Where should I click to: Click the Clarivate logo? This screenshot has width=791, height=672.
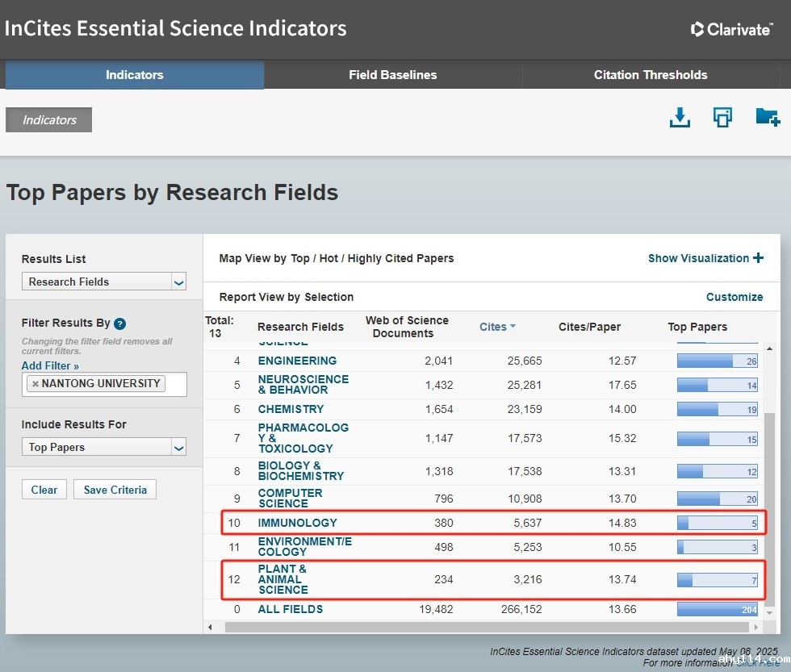point(731,29)
